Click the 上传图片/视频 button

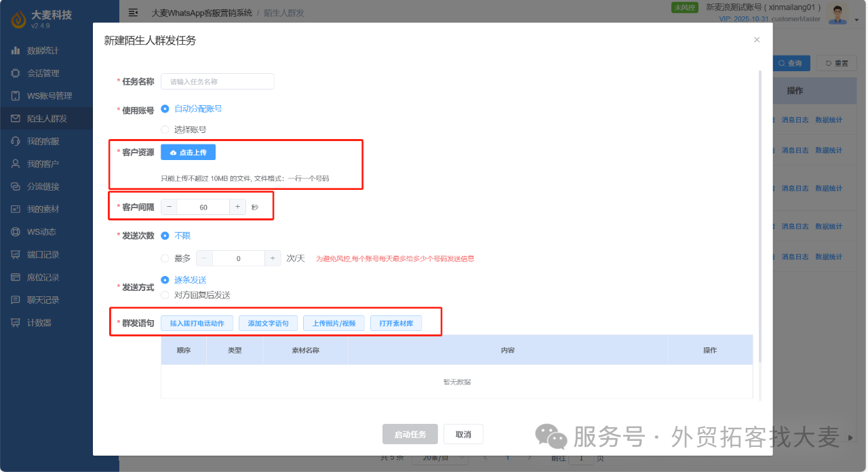(334, 323)
